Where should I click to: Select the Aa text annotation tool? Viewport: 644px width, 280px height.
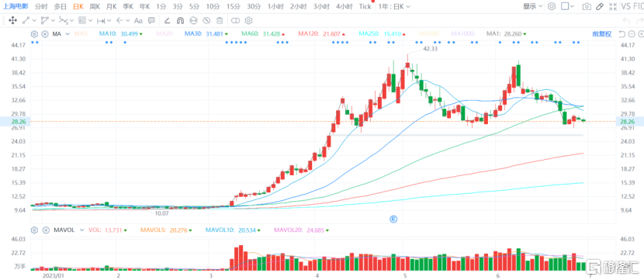click(138, 20)
